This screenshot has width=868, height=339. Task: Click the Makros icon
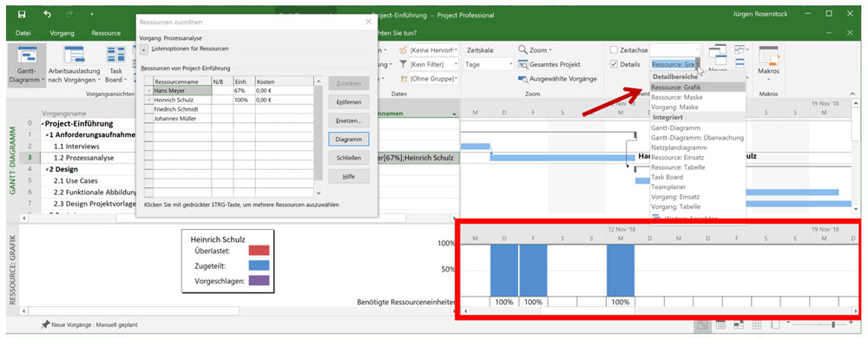(x=768, y=55)
